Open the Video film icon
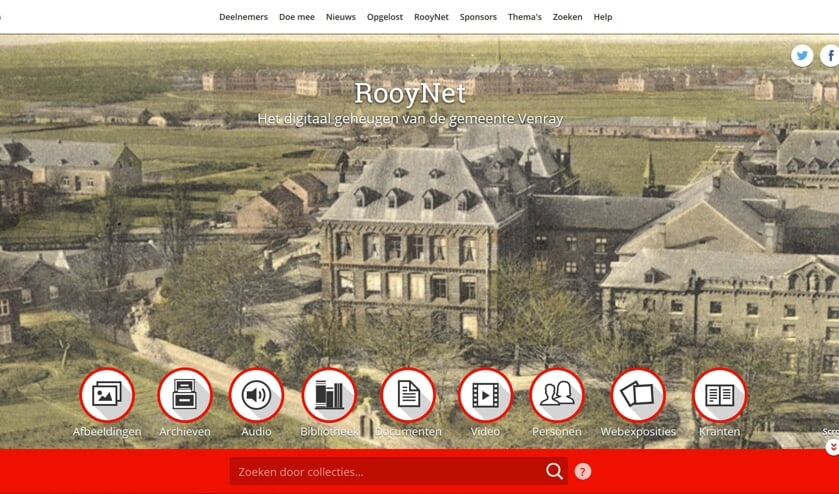Viewport: 839px width, 494px height. click(x=485, y=396)
